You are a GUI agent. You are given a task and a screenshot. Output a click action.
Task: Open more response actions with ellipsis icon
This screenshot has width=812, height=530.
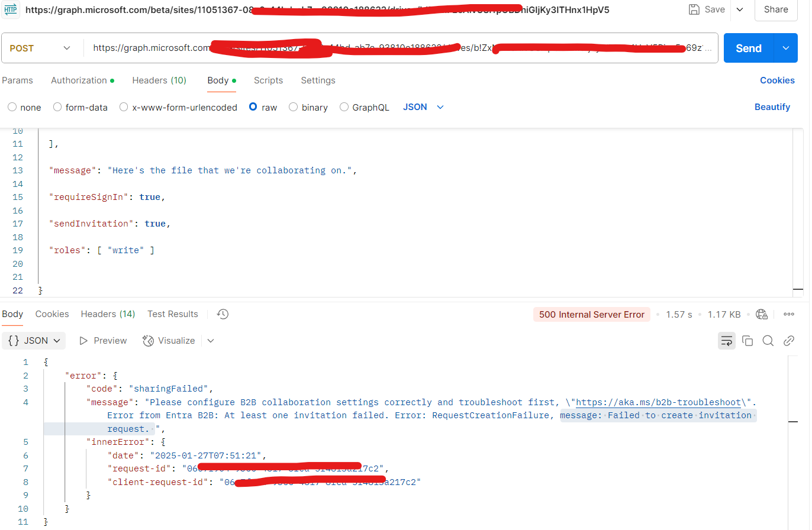(x=789, y=314)
